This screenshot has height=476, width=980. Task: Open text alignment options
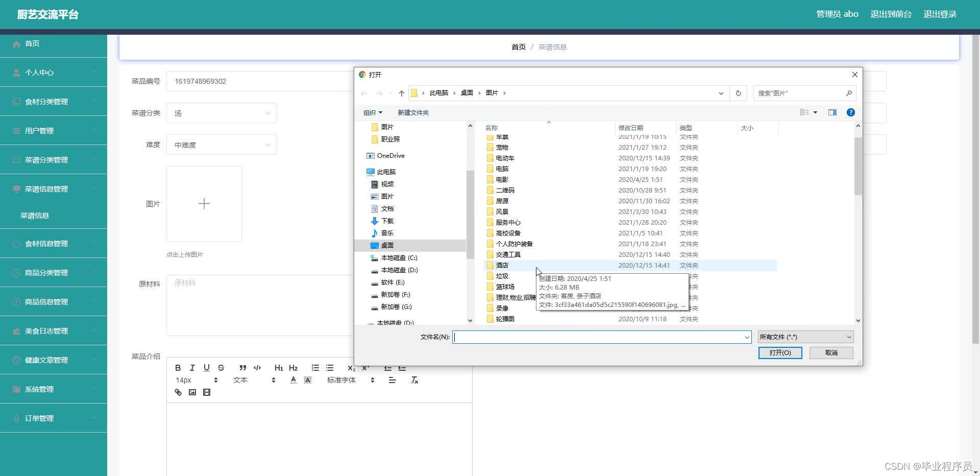click(392, 380)
